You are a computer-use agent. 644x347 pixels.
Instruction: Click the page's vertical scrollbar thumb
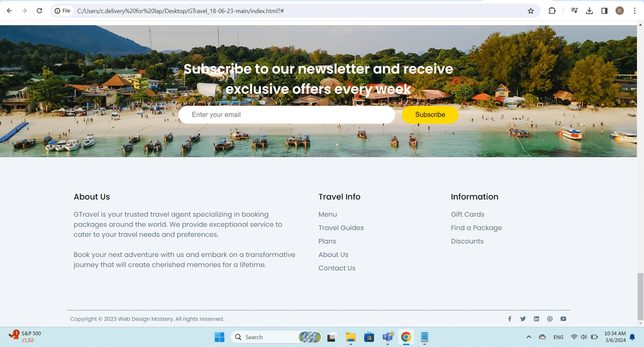640,296
